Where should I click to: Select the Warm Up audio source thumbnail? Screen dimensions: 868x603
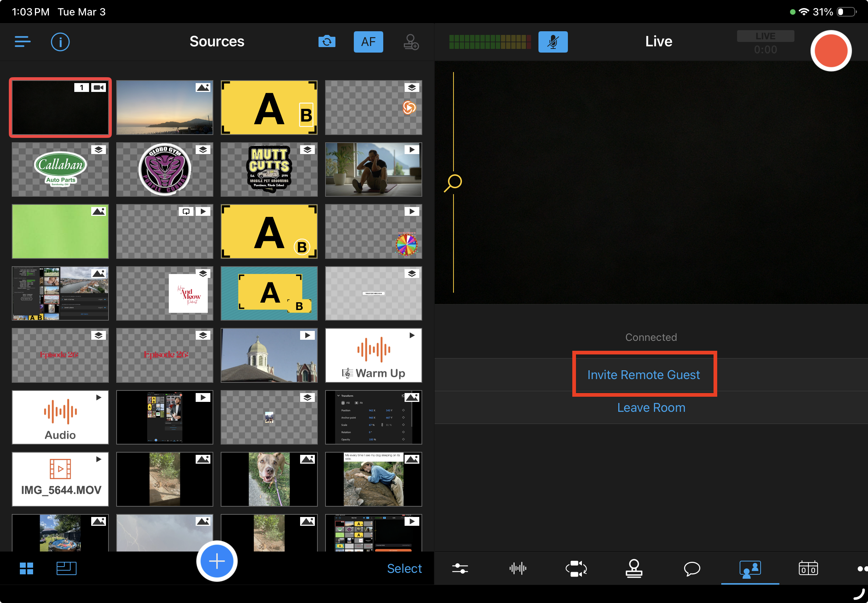point(373,355)
